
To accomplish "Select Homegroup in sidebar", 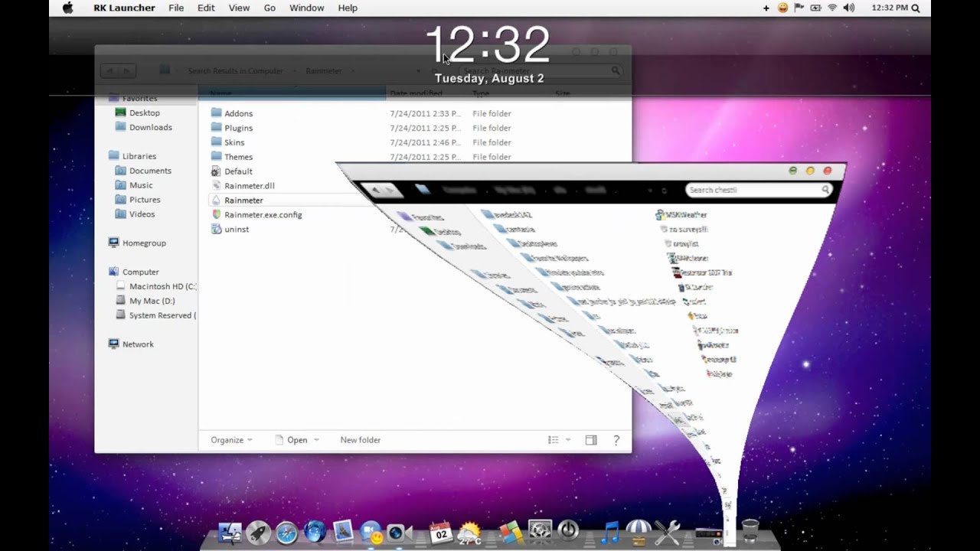I will [137, 243].
